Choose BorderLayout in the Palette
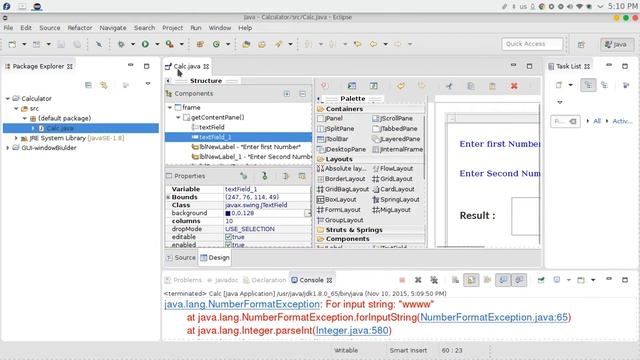 341,179
